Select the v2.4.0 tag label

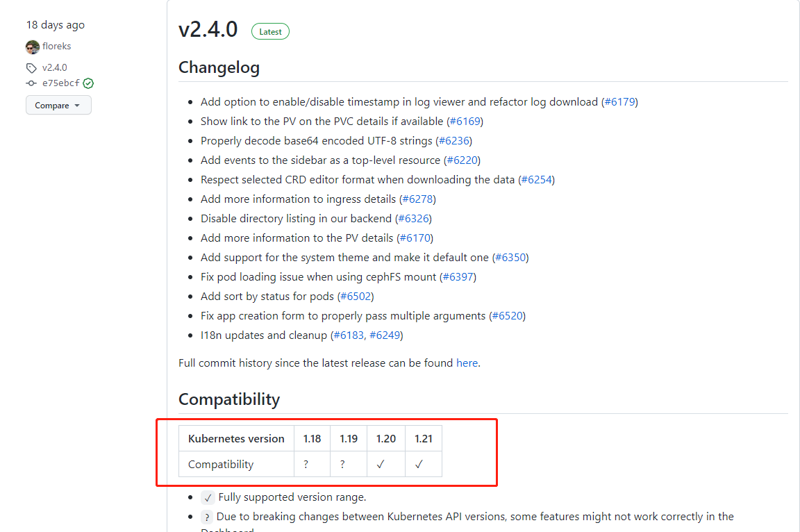tap(54, 67)
